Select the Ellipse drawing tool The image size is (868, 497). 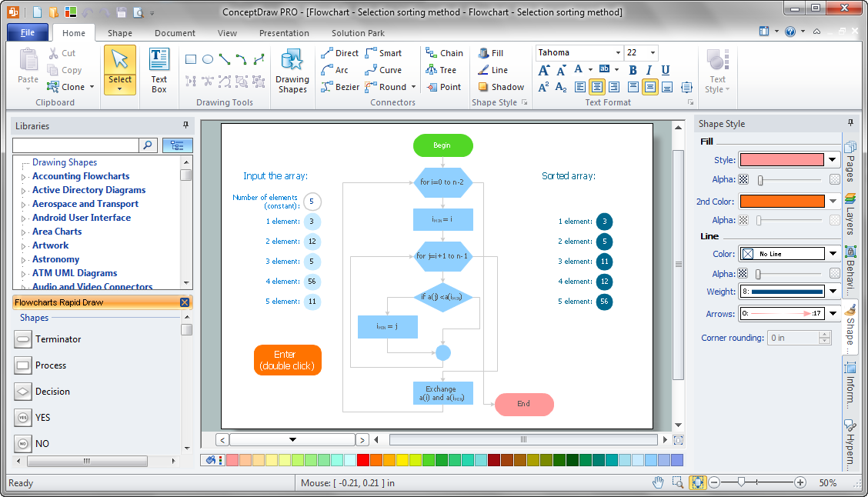tap(208, 60)
